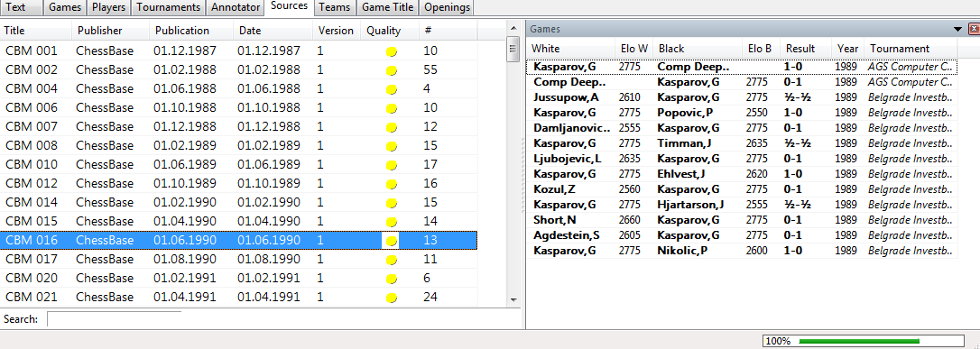This screenshot has height=349, width=980.
Task: Click the yellow quality dot for CBM 001
Action: (x=392, y=51)
